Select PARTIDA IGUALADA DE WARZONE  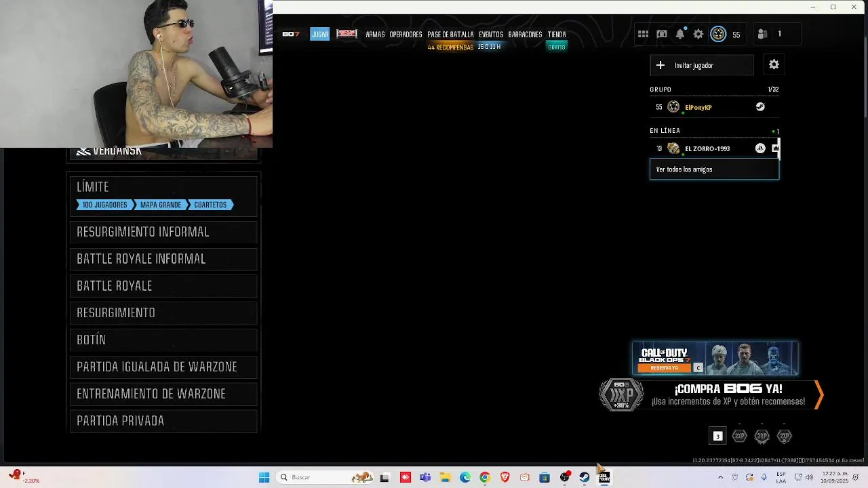[163, 367]
